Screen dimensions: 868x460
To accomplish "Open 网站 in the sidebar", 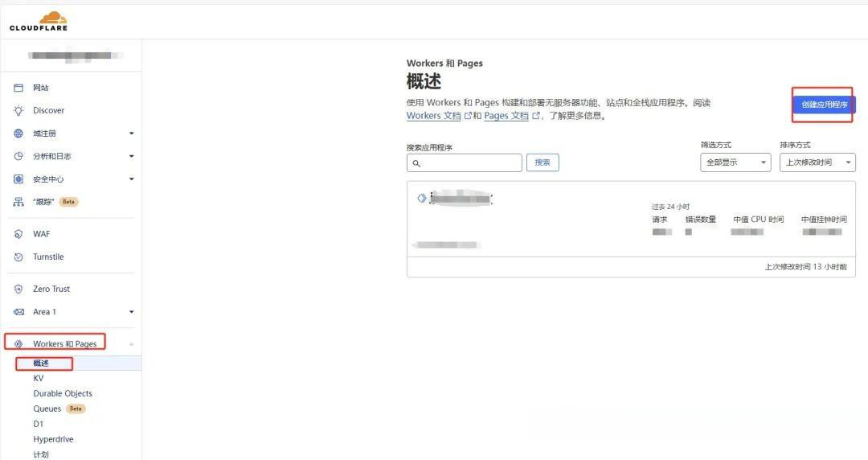I will click(x=40, y=88).
